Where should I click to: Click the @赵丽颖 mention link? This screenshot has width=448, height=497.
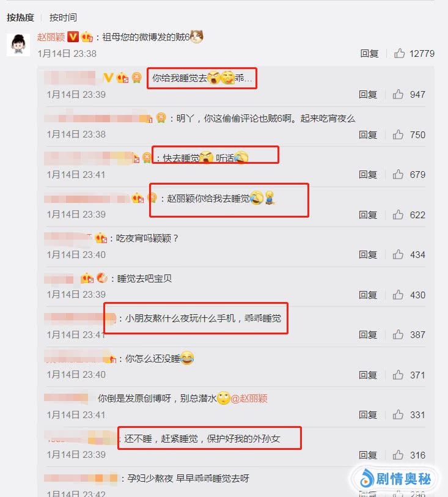249,398
